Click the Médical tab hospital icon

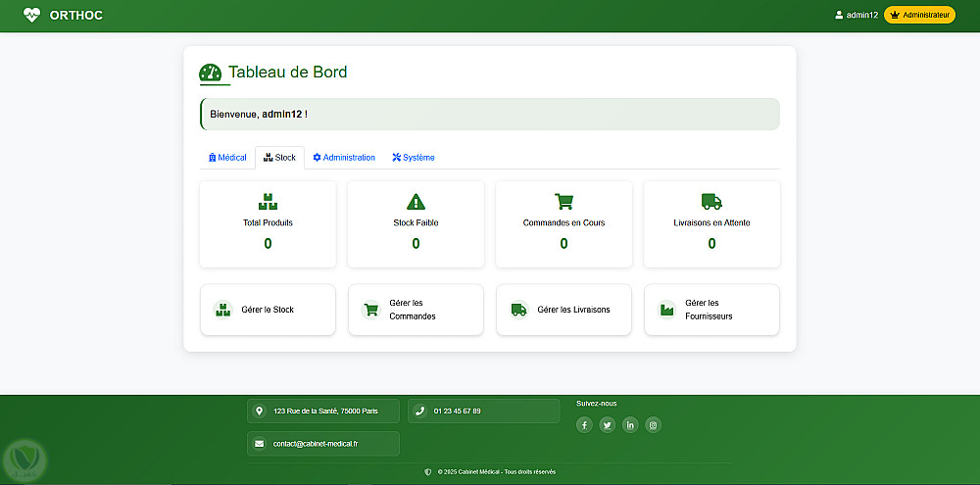pyautogui.click(x=212, y=158)
